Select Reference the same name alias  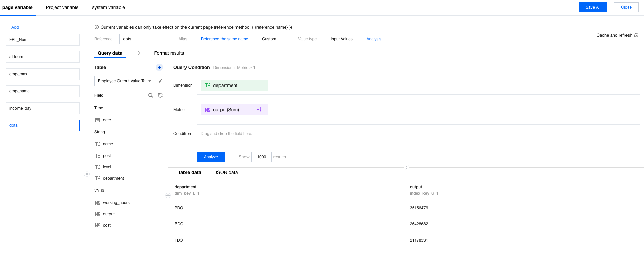[225, 39]
